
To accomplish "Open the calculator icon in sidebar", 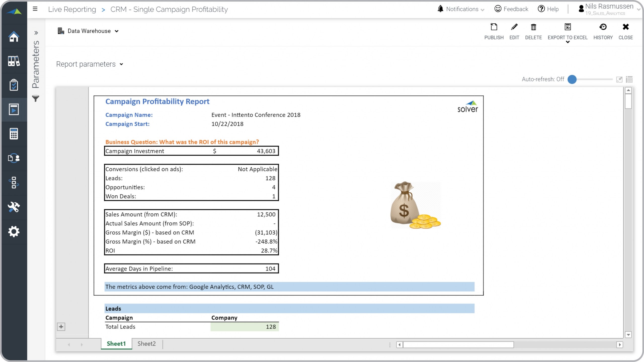I will click(x=14, y=134).
